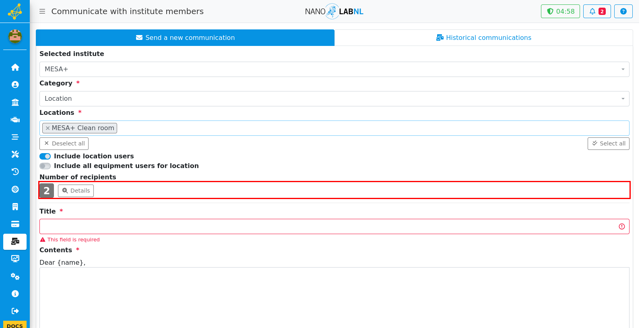Open the institute building sidebar icon

pos(15,102)
